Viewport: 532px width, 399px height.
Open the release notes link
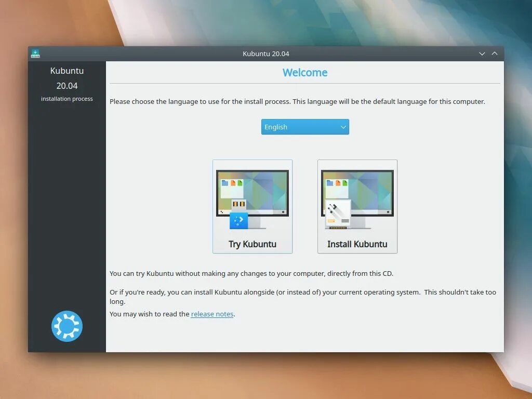212,314
